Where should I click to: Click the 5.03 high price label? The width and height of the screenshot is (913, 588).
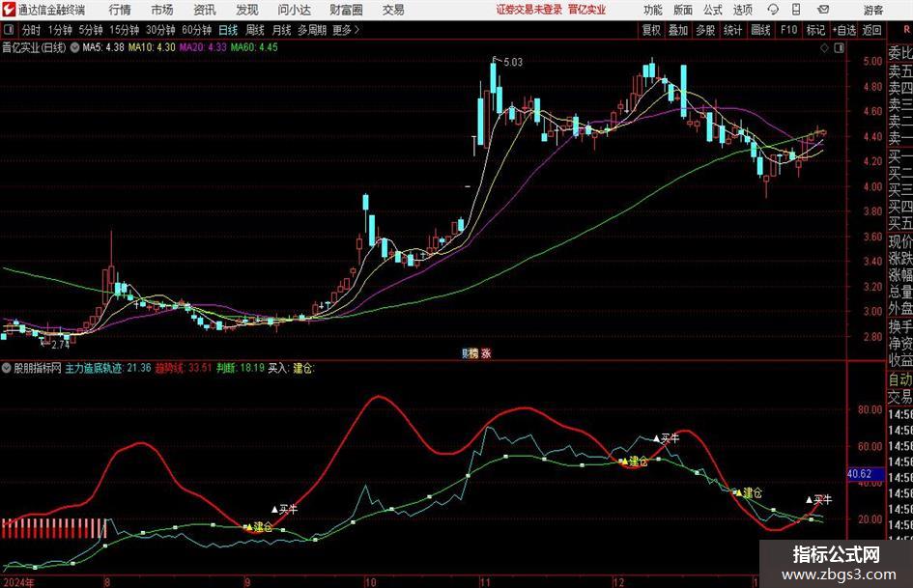pos(512,62)
